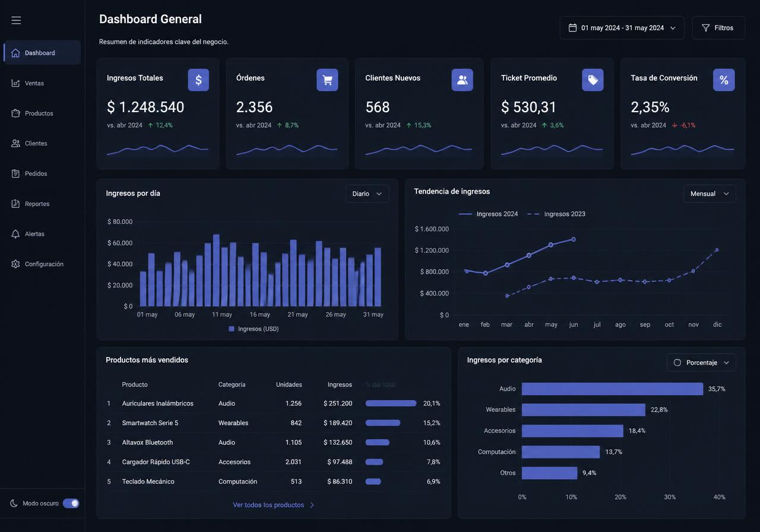Click the Cargador Rápido USB-C name
This screenshot has height=532, width=760.
[156, 462]
